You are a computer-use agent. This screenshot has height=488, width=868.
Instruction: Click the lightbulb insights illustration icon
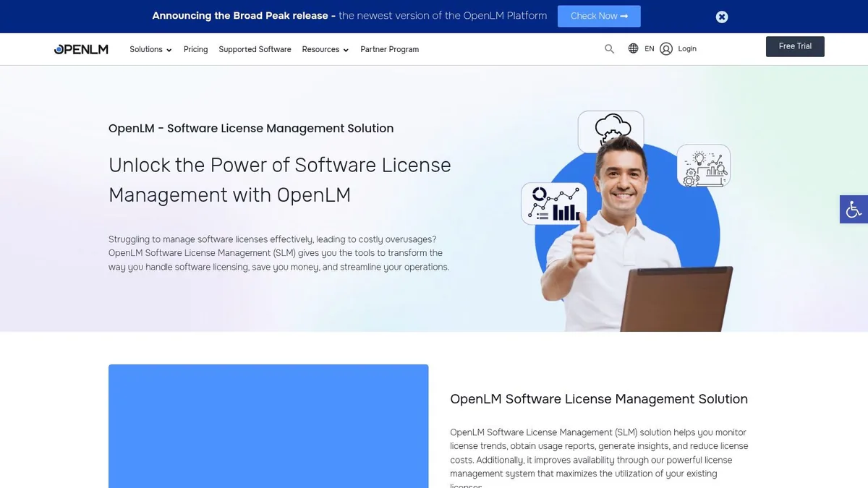704,166
